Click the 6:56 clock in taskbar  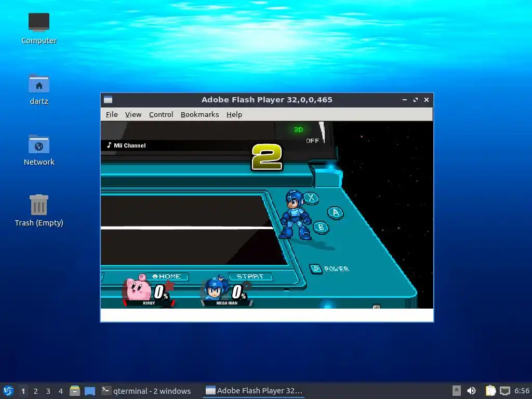(522, 391)
